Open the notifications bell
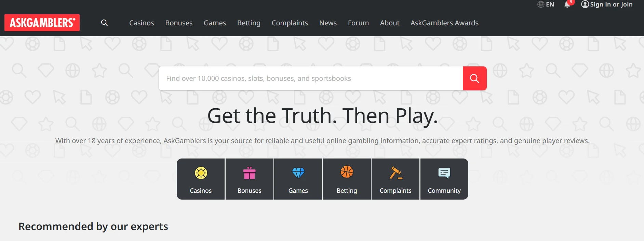644x241 pixels. (x=567, y=4)
